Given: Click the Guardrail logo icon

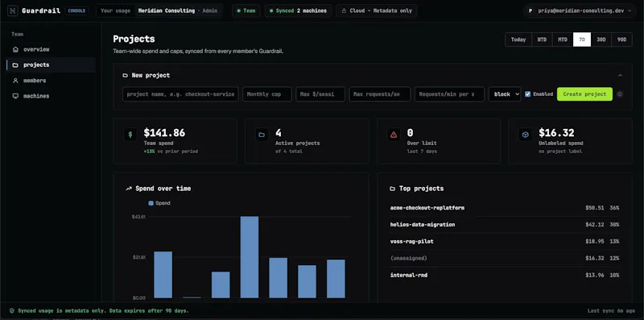Looking at the screenshot, I should click(12, 10).
